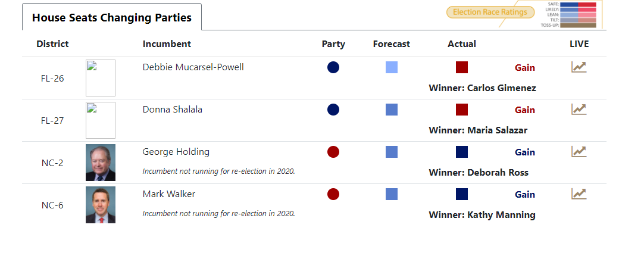Open the NC-2 live chart icon
This screenshot has width=644, height=262.
pos(579,151)
